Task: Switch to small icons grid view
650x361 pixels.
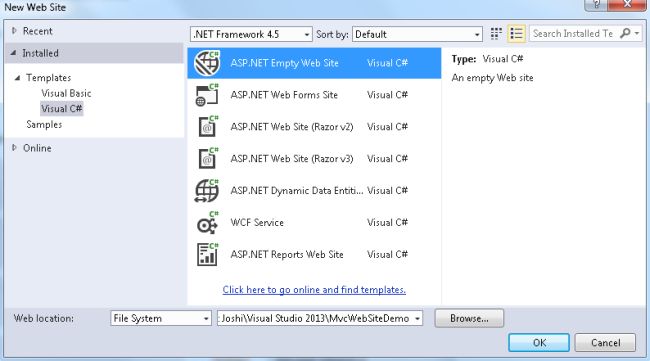Action: click(x=496, y=34)
